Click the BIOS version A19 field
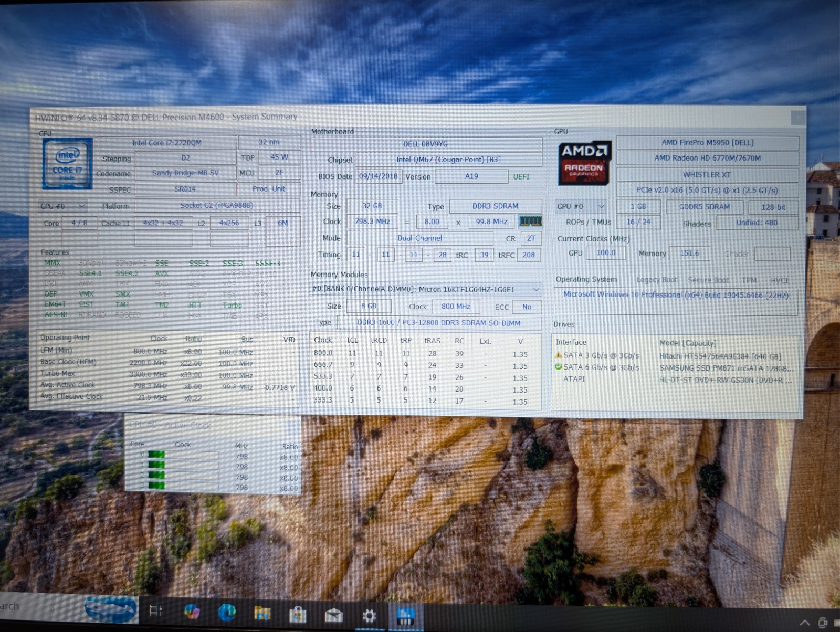The height and width of the screenshot is (632, 840). [x=471, y=176]
